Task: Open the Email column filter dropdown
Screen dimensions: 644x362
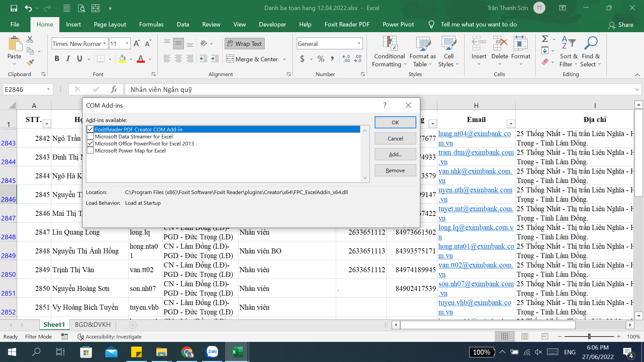Action: (x=511, y=124)
